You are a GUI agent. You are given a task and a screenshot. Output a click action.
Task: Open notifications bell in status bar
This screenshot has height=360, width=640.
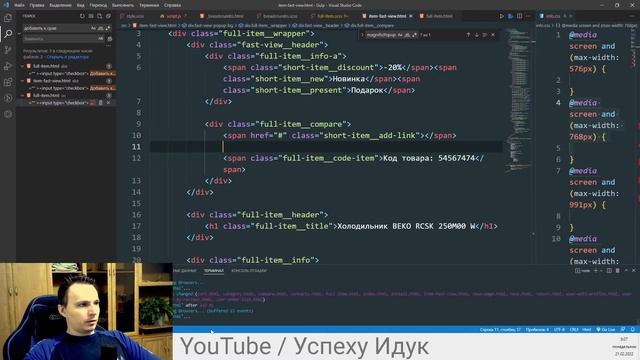pos(632,329)
